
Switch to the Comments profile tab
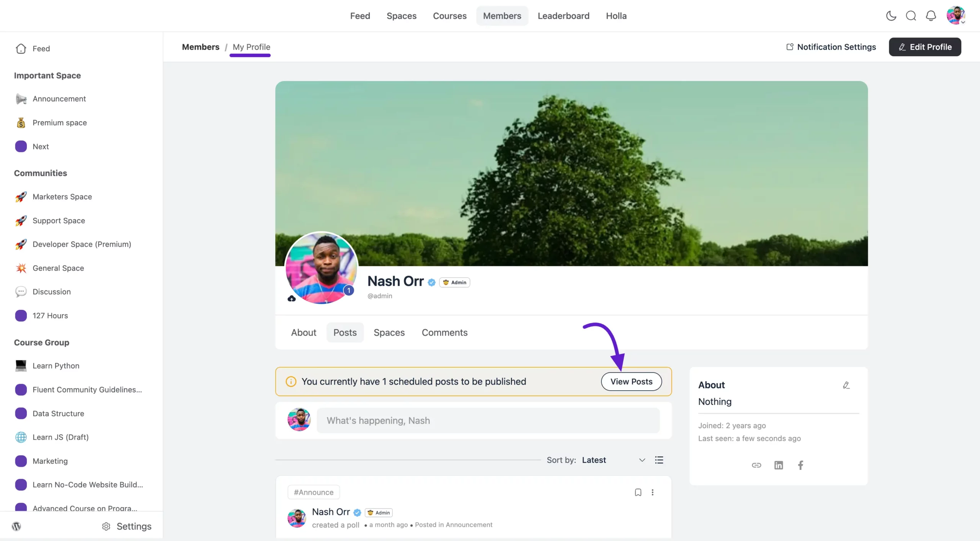pyautogui.click(x=444, y=332)
